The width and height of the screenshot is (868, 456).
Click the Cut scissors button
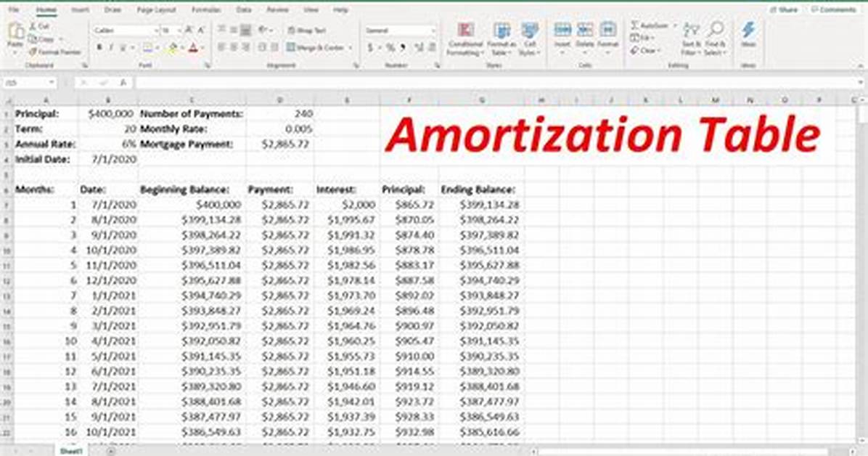tap(38, 27)
